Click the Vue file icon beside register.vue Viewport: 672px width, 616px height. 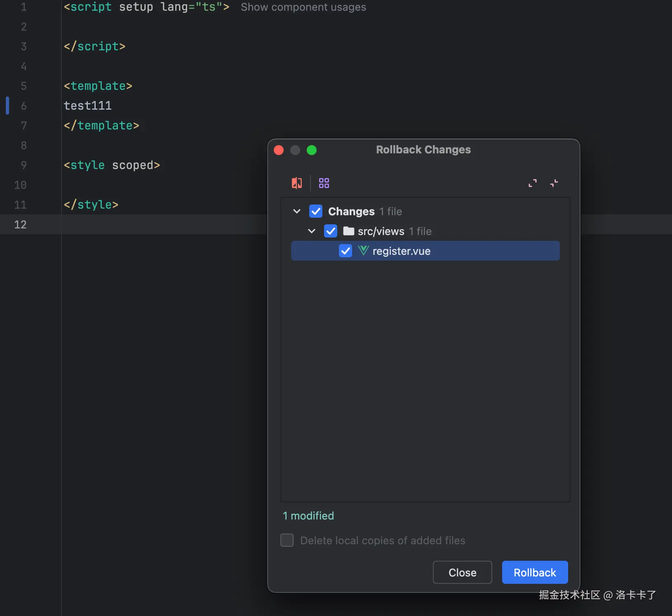point(363,251)
